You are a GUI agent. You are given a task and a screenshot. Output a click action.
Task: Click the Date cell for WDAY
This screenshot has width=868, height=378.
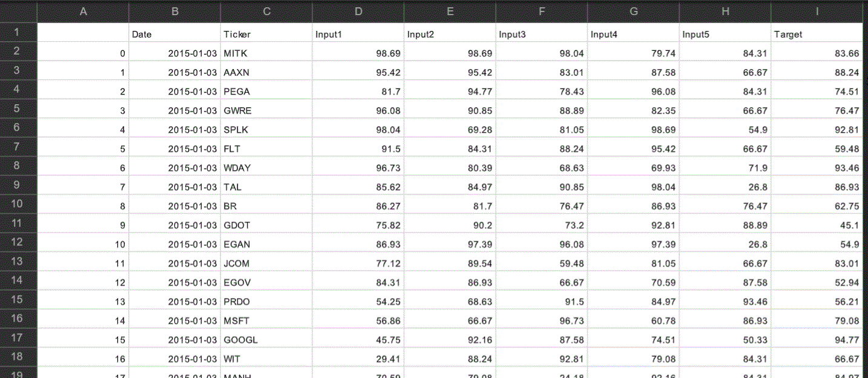(174, 168)
